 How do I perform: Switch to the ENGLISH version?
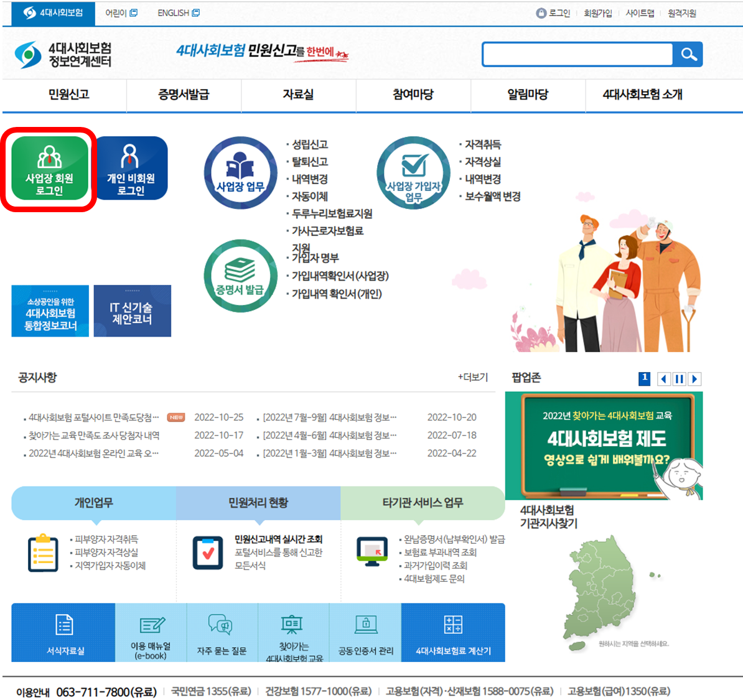174,12
